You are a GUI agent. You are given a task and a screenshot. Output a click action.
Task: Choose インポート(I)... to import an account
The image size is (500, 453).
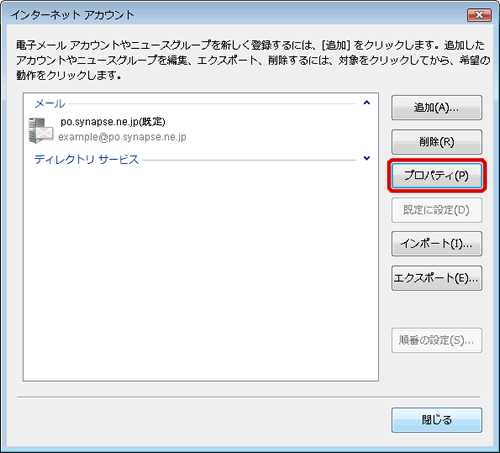[437, 244]
